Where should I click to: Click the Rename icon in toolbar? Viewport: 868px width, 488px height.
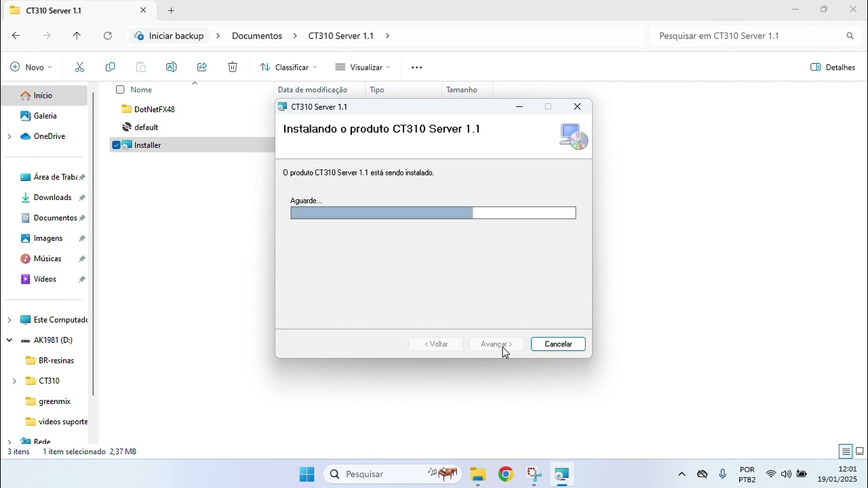172,67
